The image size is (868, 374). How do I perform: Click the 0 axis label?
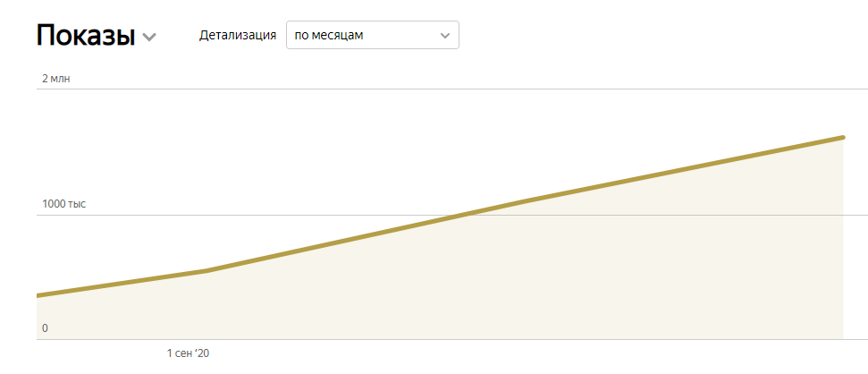45,328
